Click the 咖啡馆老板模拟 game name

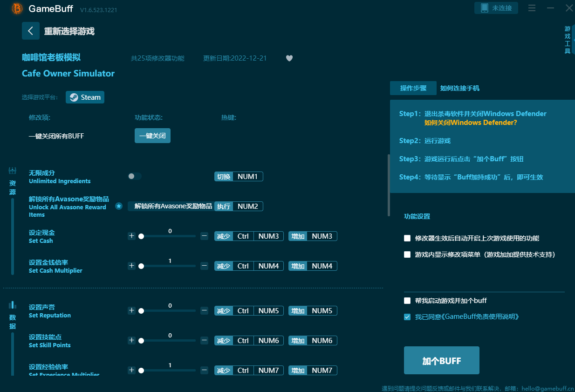(x=51, y=57)
